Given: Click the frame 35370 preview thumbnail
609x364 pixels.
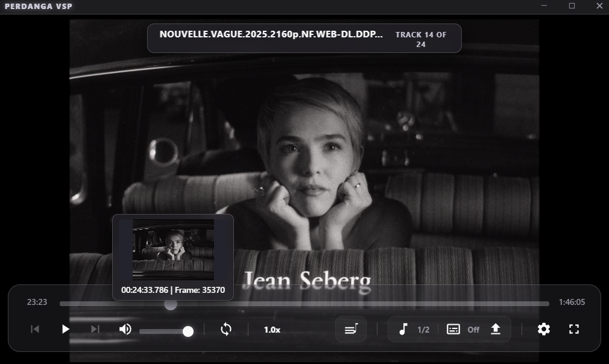Looking at the screenshot, I should pyautogui.click(x=173, y=249).
